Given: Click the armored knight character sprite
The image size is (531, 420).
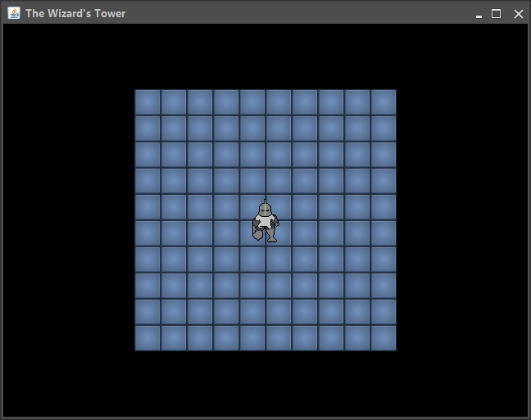Looking at the screenshot, I should click(x=265, y=221).
